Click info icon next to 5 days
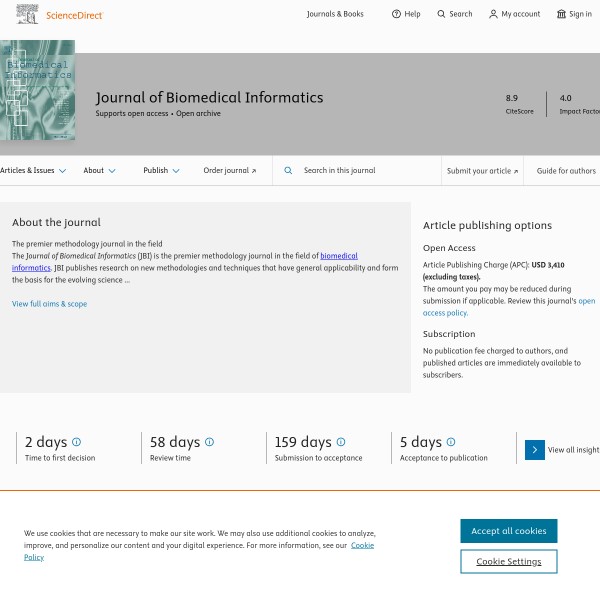The image size is (600, 600). tap(450, 442)
